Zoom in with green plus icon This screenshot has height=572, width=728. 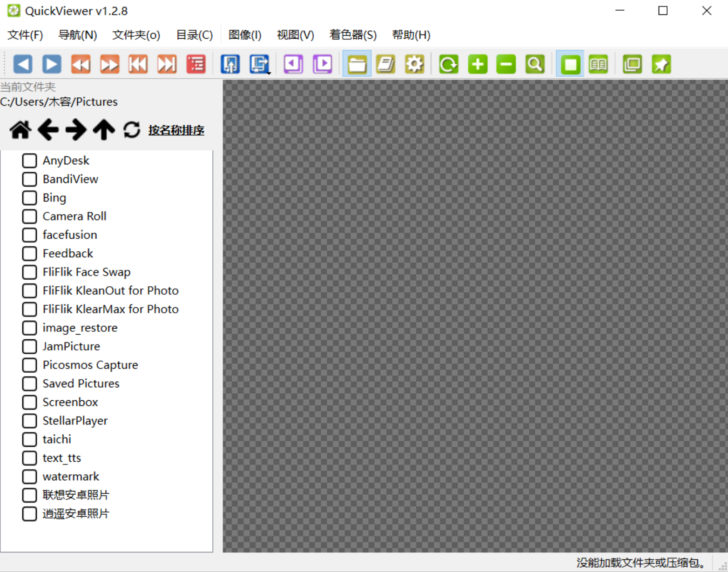[x=478, y=64]
